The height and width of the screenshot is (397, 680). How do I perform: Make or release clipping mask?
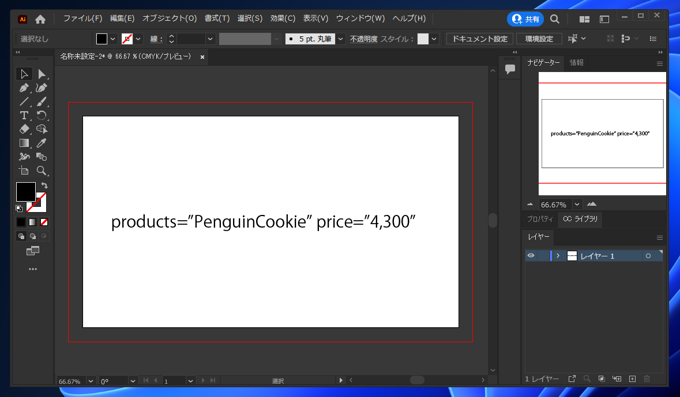(x=601, y=379)
